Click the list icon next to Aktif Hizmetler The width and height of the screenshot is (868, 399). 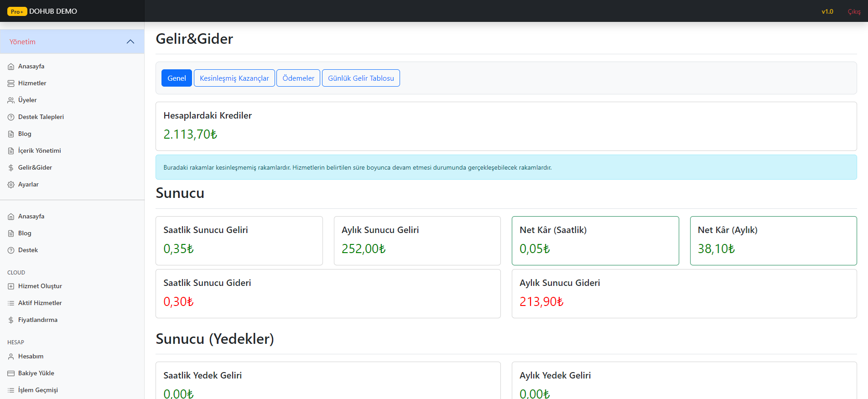pyautogui.click(x=11, y=303)
